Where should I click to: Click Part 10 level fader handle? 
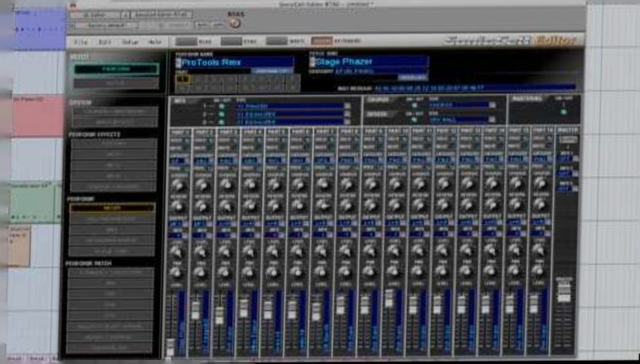pos(389,298)
